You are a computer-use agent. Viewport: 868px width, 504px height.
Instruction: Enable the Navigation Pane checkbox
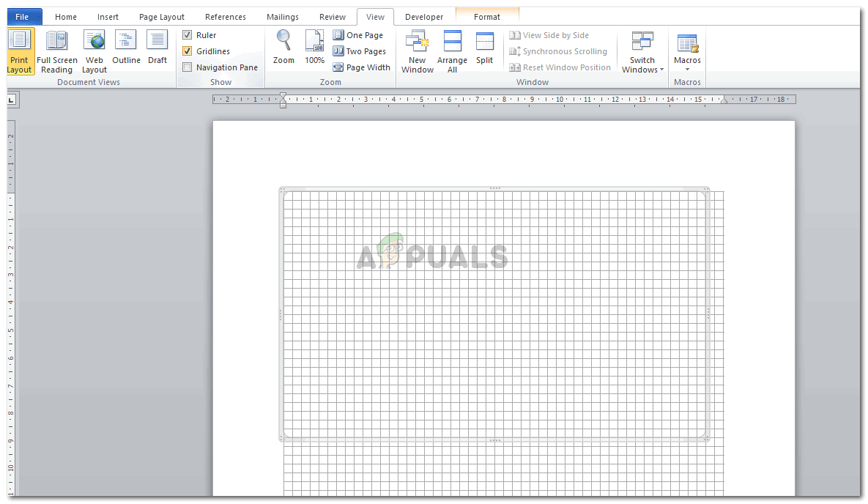tap(188, 67)
